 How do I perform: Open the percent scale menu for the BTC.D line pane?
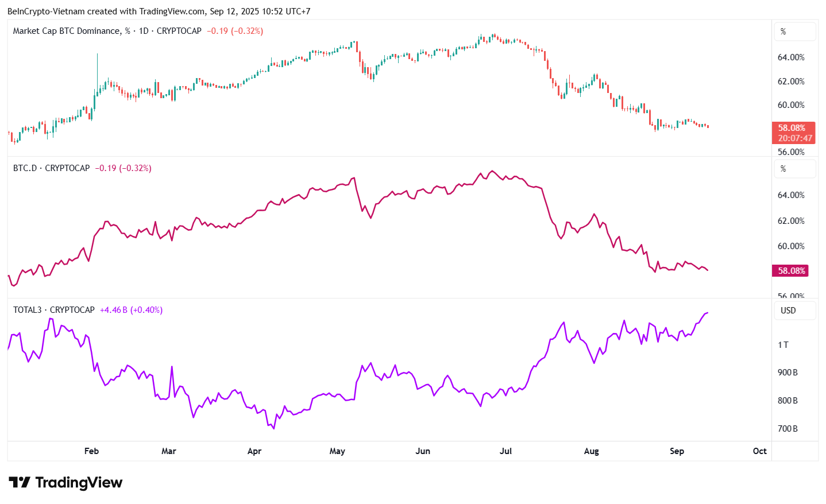[794, 169]
